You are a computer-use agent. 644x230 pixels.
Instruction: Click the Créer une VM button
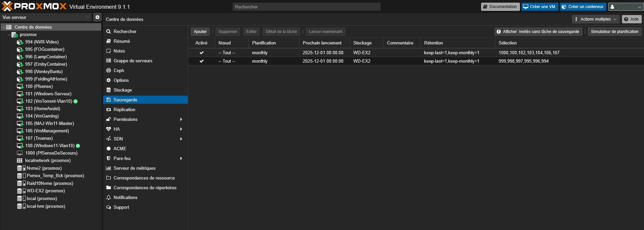tap(539, 7)
